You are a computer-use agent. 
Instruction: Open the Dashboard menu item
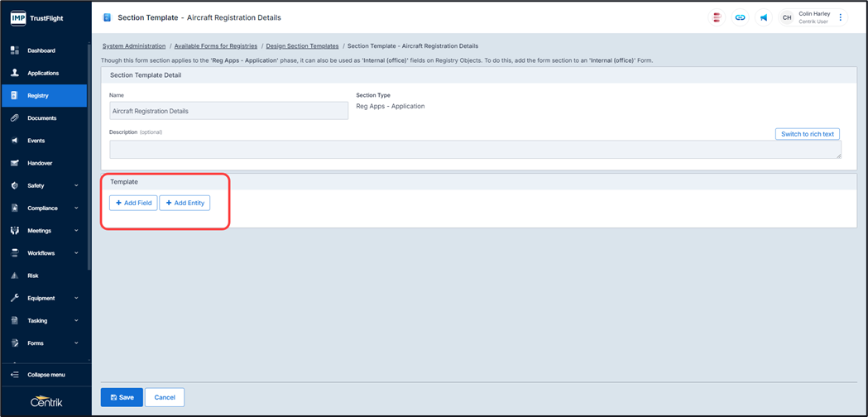pos(44,50)
